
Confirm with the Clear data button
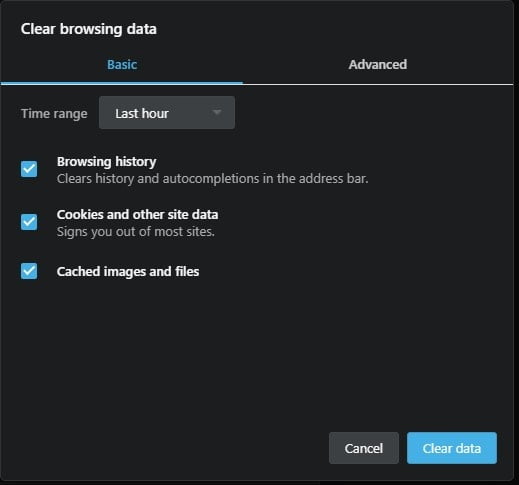tap(452, 448)
